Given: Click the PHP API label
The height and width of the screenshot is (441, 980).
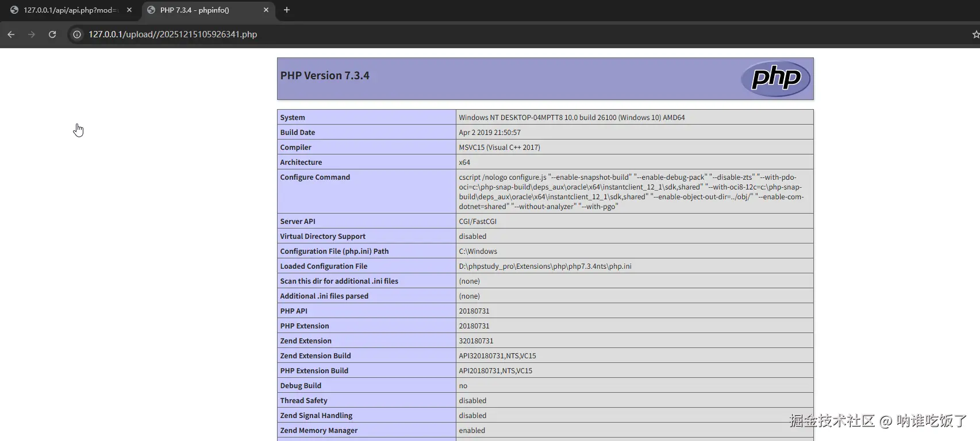Looking at the screenshot, I should point(294,311).
